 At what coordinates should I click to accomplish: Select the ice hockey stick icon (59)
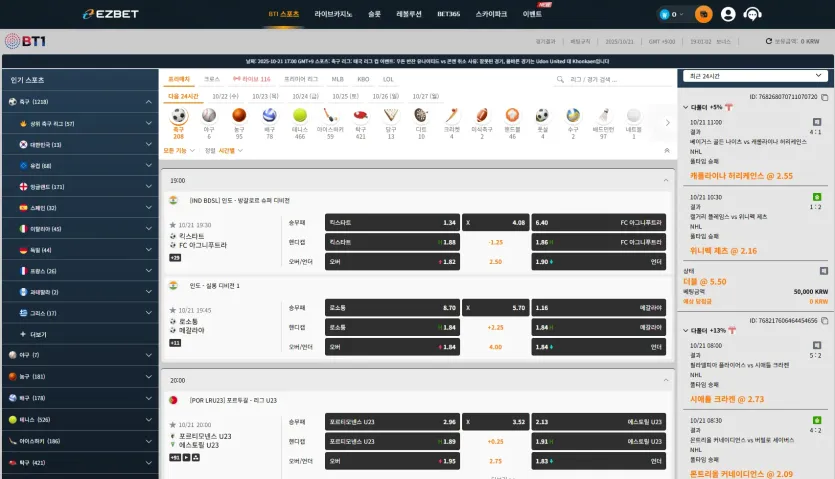pos(330,116)
